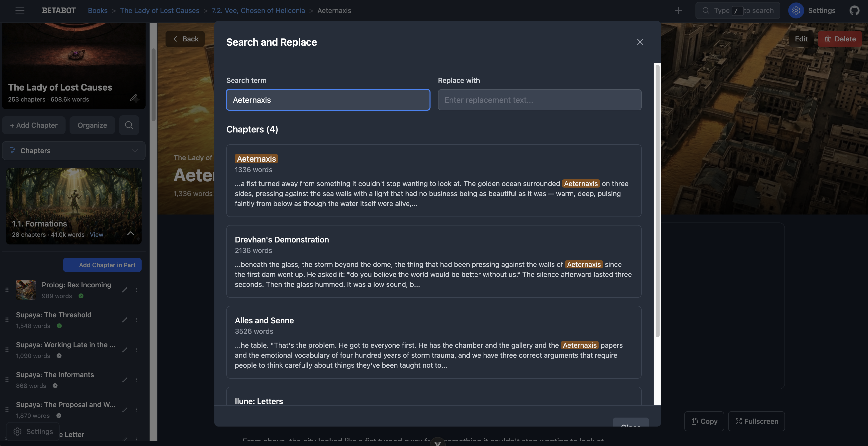Open Prolog: Rex Incoming chapter thumbnail
Viewport: 868px width, 446px height.
click(x=26, y=290)
